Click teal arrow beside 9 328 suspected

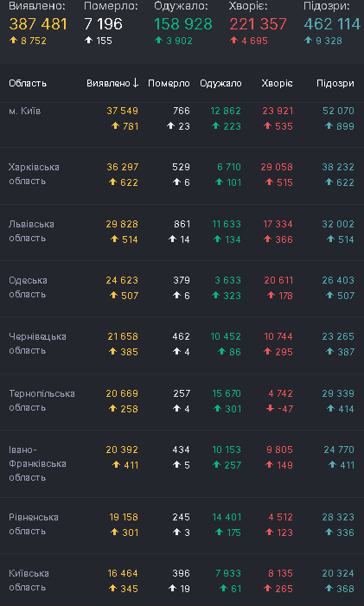coord(309,40)
